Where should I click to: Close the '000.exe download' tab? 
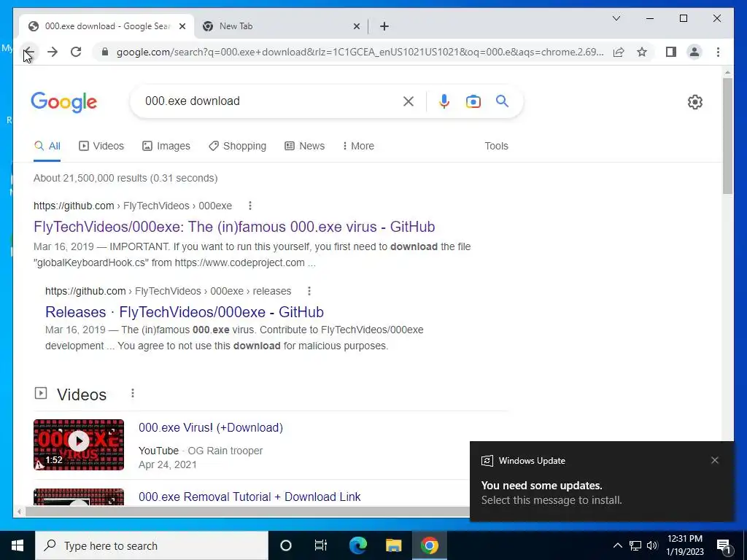(x=182, y=26)
